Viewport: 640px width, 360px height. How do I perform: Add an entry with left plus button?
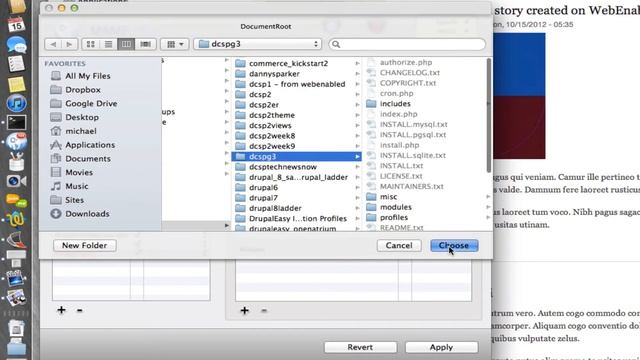[x=61, y=310]
